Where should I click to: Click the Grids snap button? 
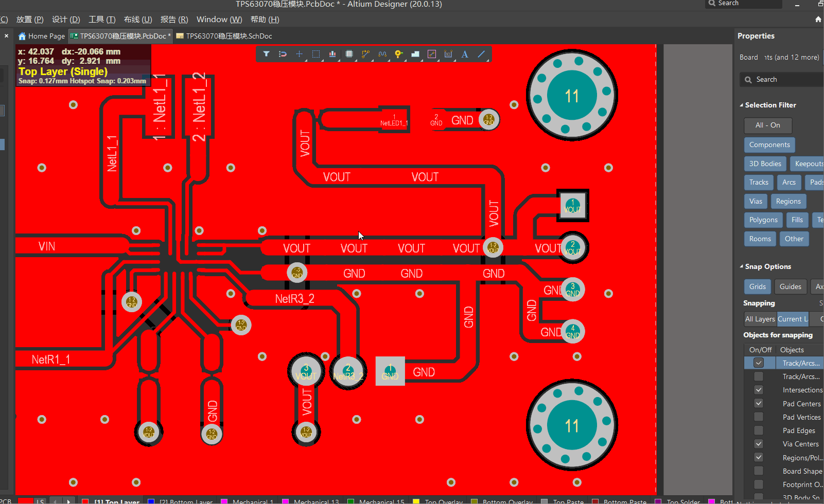click(757, 286)
